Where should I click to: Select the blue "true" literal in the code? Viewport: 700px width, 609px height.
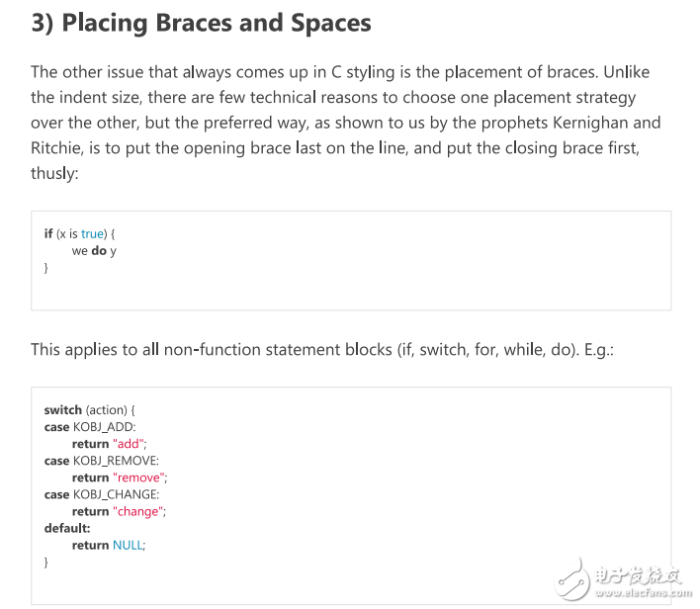[92, 234]
